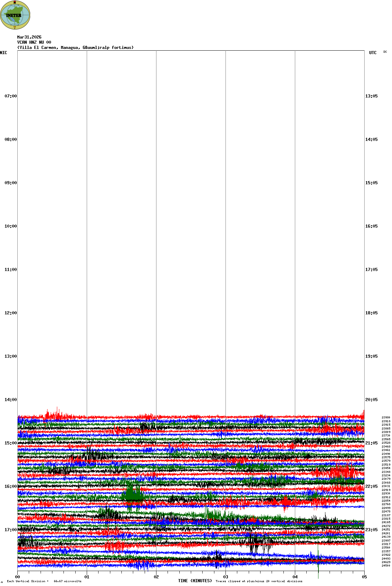Click the INETER globe logo
Viewport: 392px width, 586px height.
point(15,15)
